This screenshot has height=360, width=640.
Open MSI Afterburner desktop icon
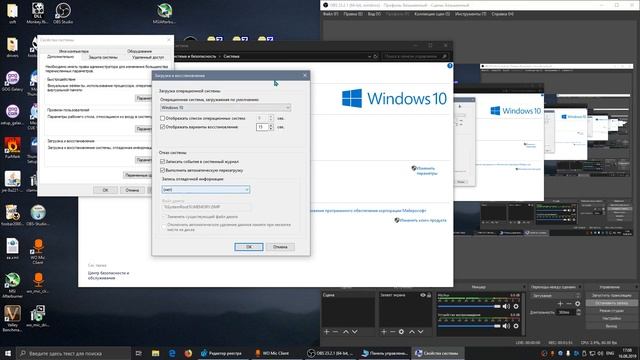pyautogui.click(x=12, y=284)
